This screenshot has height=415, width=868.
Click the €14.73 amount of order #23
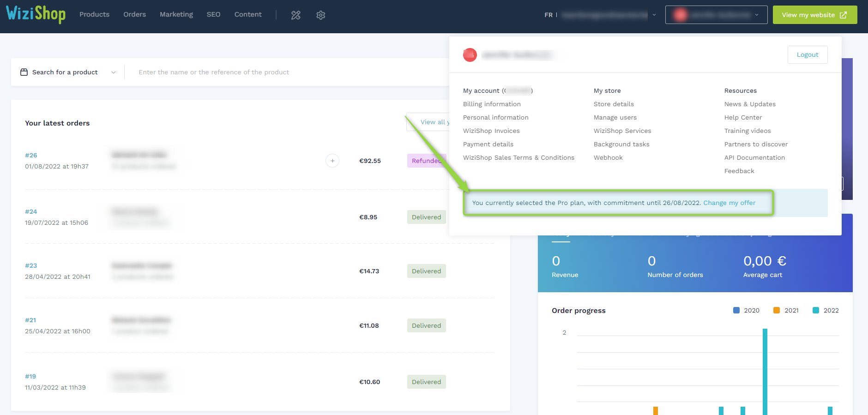tap(369, 271)
